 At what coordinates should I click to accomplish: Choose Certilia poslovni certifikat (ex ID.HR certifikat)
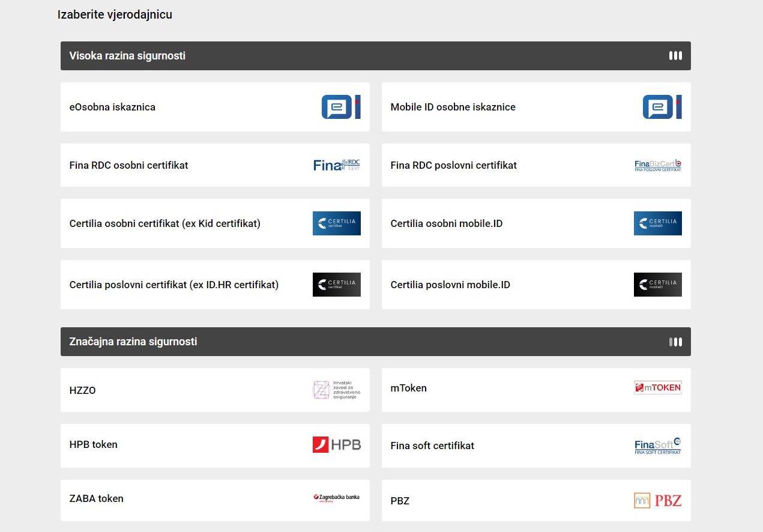point(174,285)
